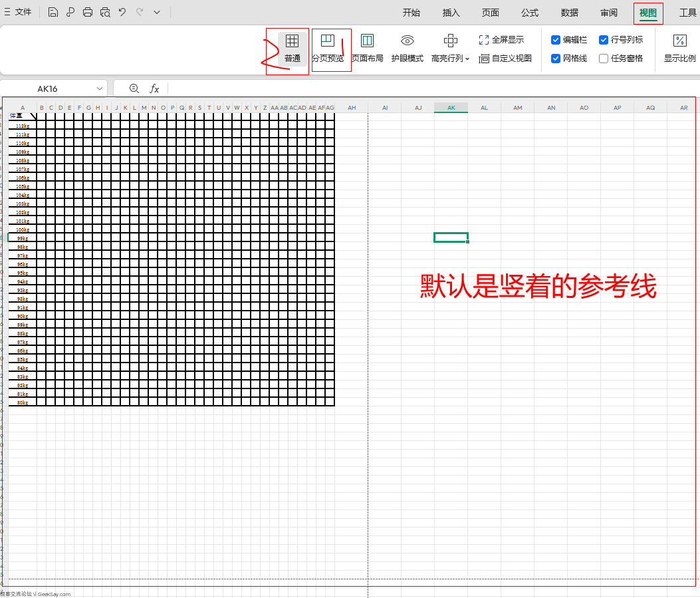Switch to the 插入 tab
Viewport: 700px width, 598px height.
pyautogui.click(x=451, y=13)
